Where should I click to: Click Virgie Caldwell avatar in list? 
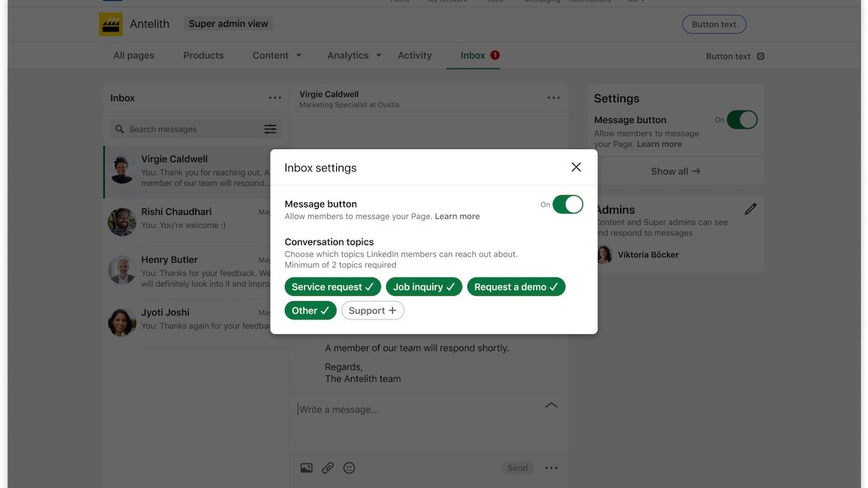click(x=122, y=169)
